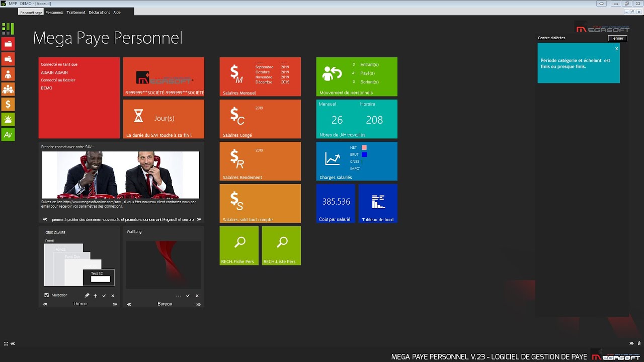This screenshot has width=644, height=362.
Task: Click the Megasoft société logo tile
Action: 164,76
